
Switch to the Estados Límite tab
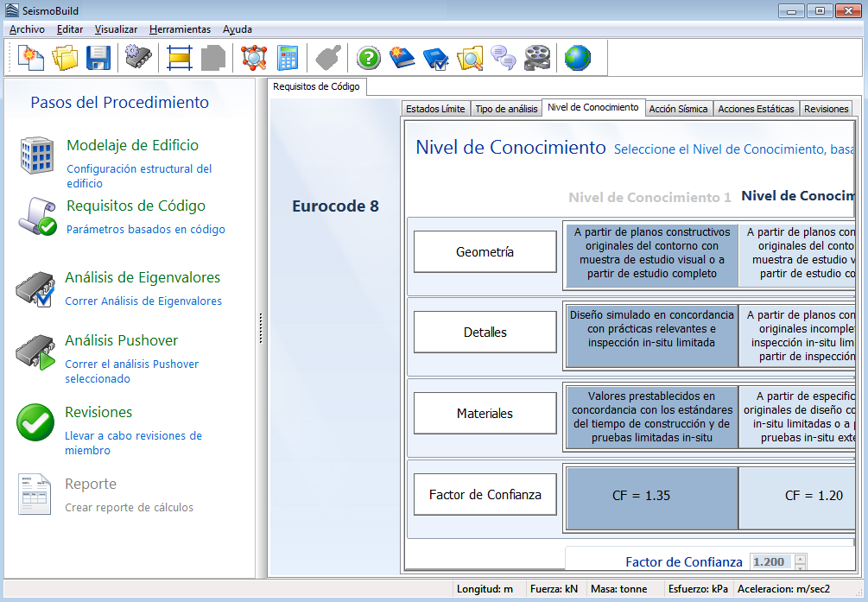point(435,109)
